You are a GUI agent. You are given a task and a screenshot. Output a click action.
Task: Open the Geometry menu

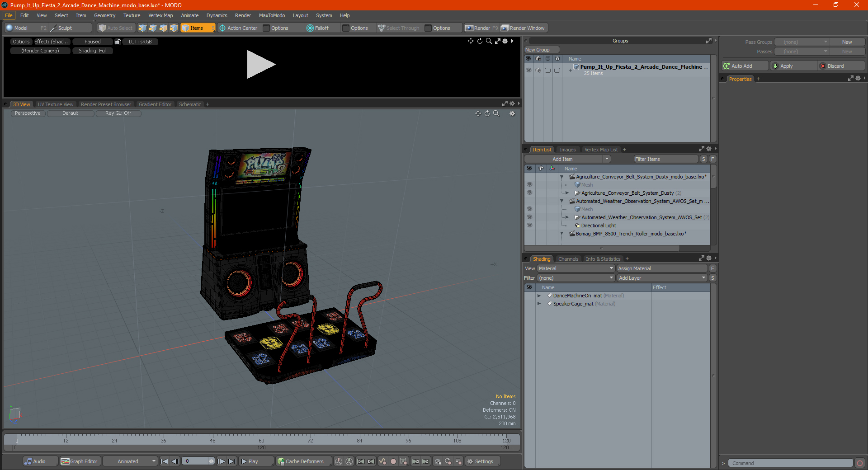(104, 15)
